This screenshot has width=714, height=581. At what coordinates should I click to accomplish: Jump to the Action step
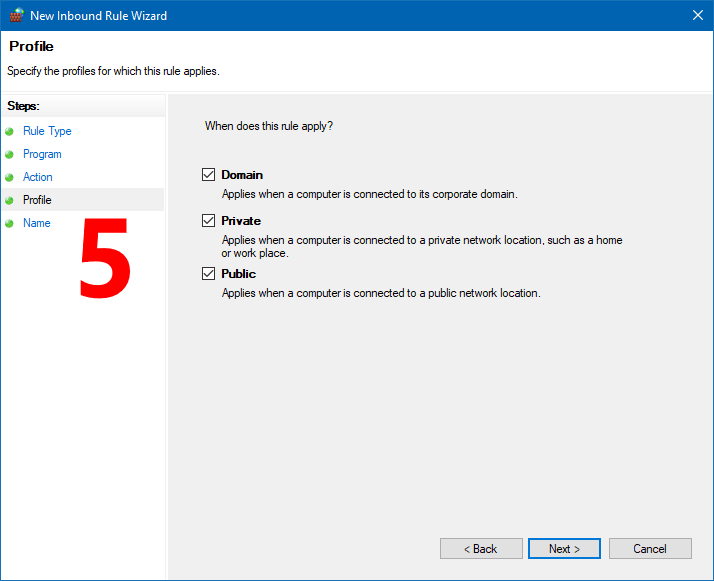click(x=38, y=177)
